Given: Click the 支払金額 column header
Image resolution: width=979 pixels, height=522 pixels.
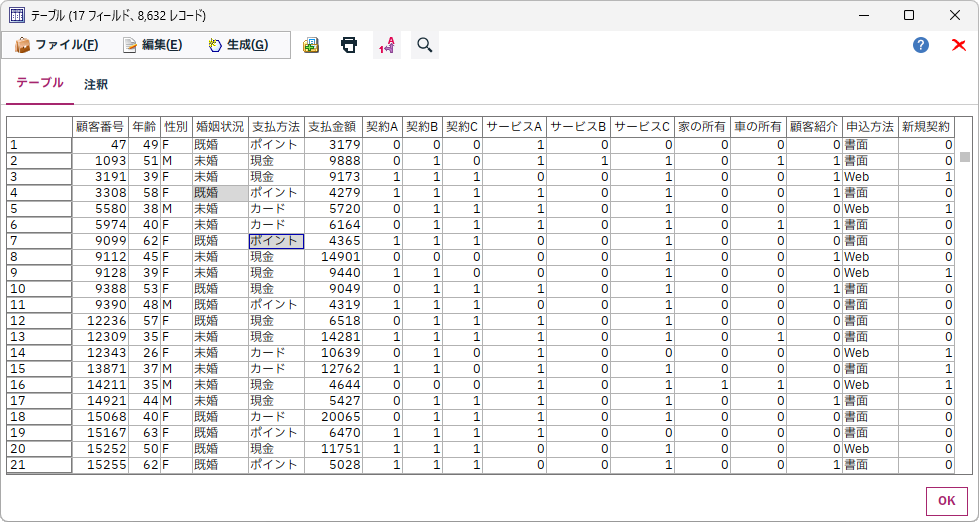Looking at the screenshot, I should pos(332,127).
